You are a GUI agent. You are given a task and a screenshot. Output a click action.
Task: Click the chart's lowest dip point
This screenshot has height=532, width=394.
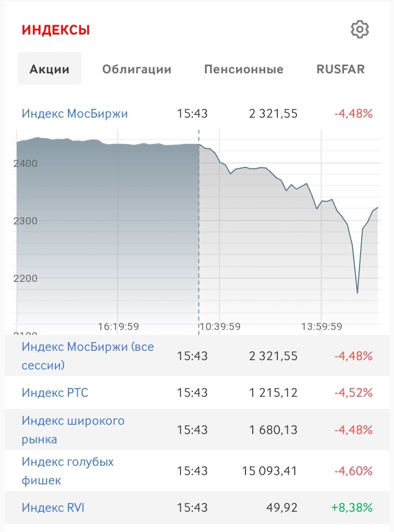357,292
